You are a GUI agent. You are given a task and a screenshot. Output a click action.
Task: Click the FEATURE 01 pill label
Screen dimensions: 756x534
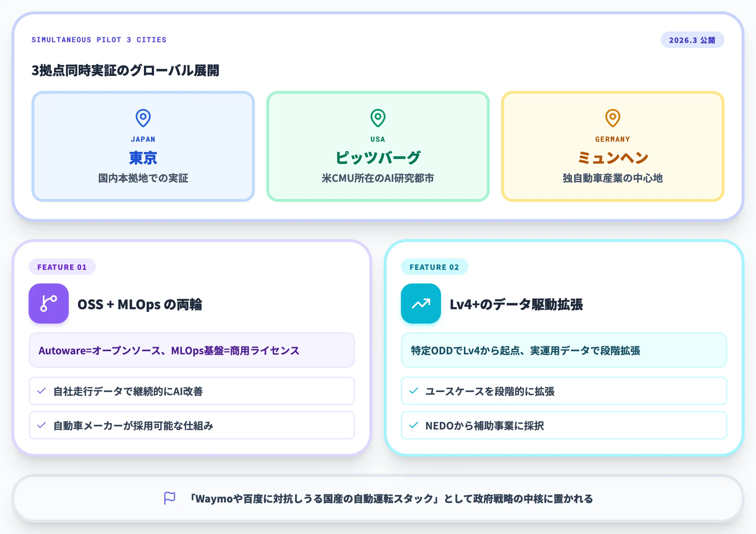click(62, 267)
